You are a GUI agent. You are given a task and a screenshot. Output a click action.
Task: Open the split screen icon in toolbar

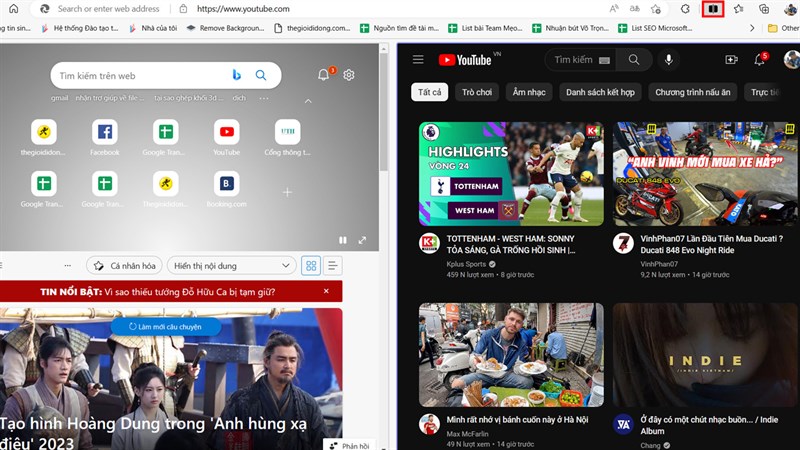click(x=713, y=9)
